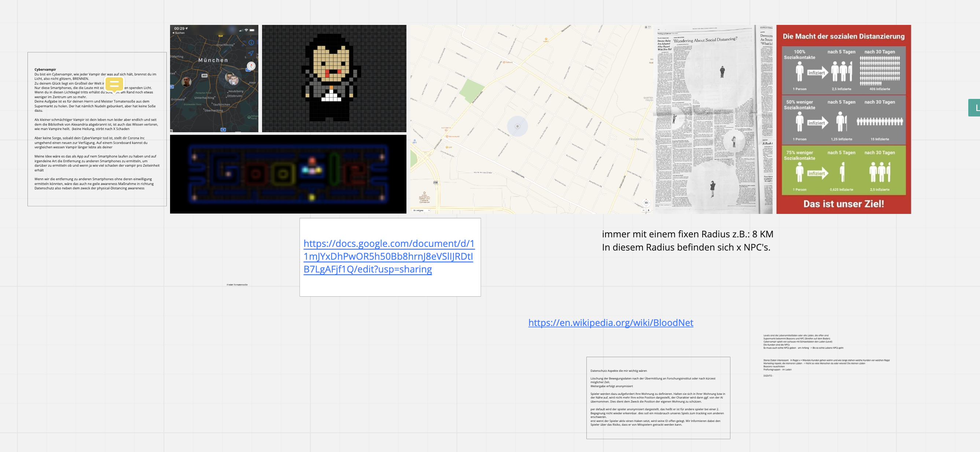Viewport: 980px width, 452px height.
Task: Click the location arrow on the München map
Action: [x=251, y=53]
